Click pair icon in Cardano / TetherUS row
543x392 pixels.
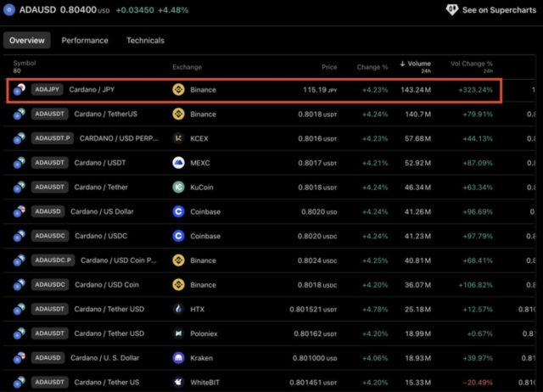(20, 114)
